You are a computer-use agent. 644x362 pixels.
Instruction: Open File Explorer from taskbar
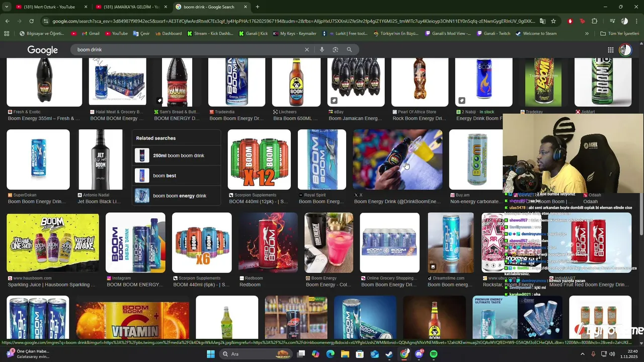pos(345,354)
